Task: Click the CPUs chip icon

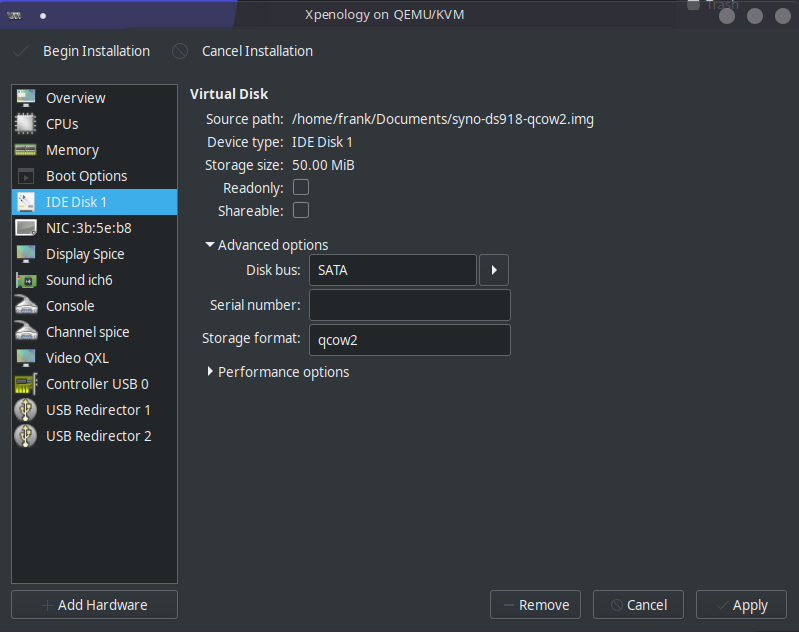Action: click(x=25, y=124)
